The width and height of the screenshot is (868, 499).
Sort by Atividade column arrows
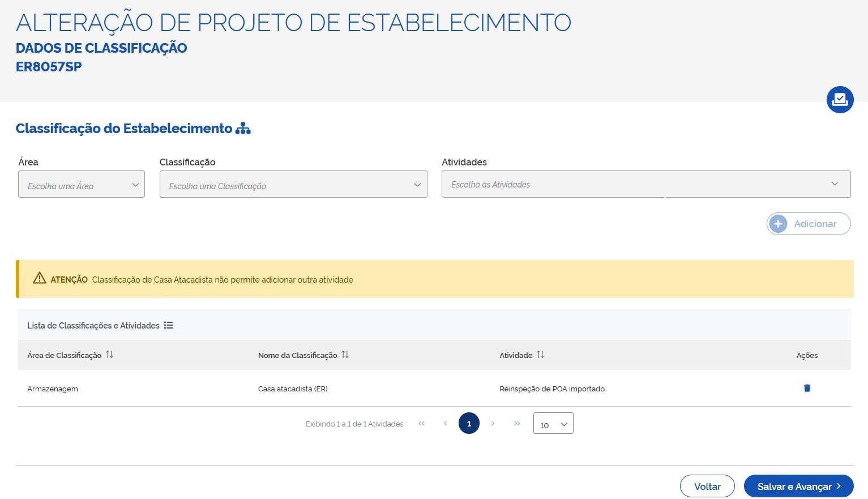click(x=540, y=355)
